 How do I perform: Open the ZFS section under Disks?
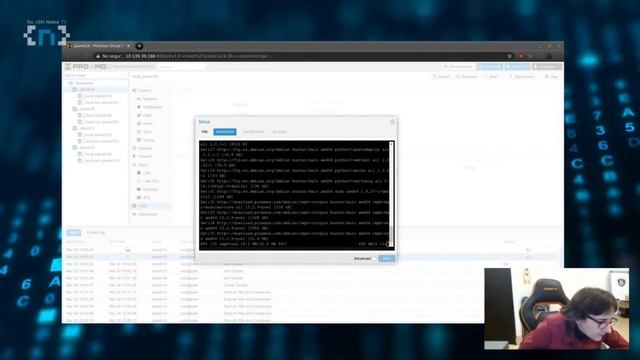coord(144,198)
